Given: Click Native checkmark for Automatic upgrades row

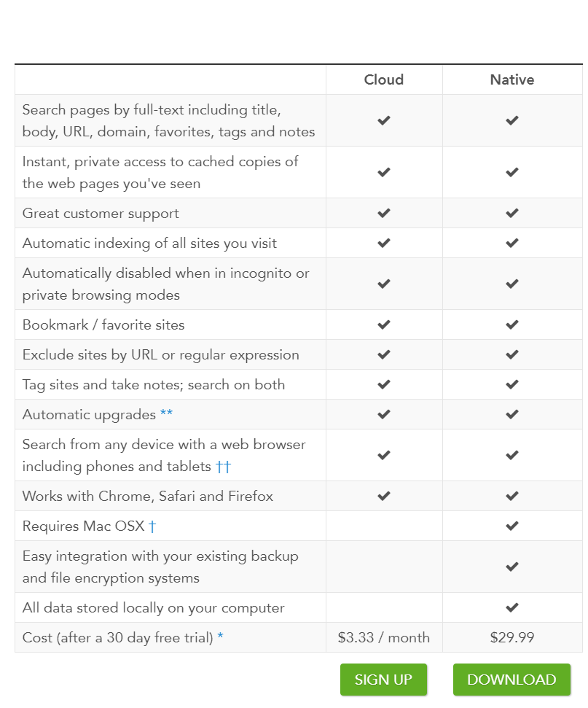Looking at the screenshot, I should click(x=512, y=415).
